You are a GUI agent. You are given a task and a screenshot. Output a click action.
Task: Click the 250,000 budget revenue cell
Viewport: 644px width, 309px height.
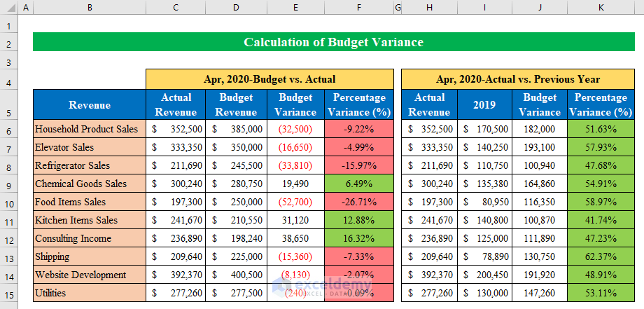tap(236, 202)
